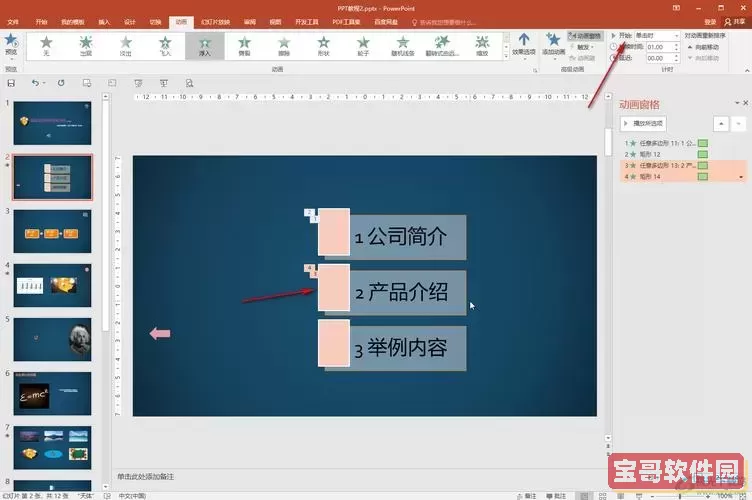
Task: Open the Developer tab
Action: pyautogui.click(x=307, y=22)
